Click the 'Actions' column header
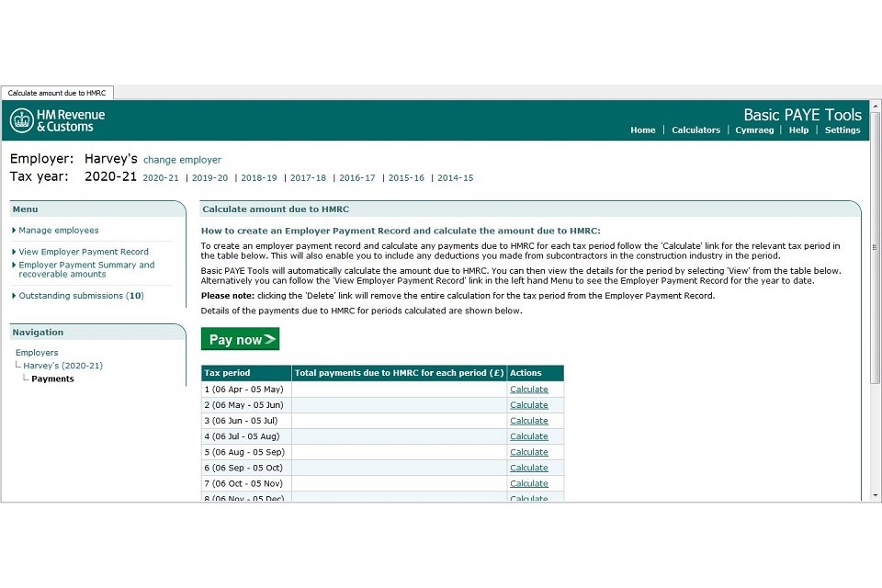This screenshot has height=588, width=882. click(x=536, y=373)
